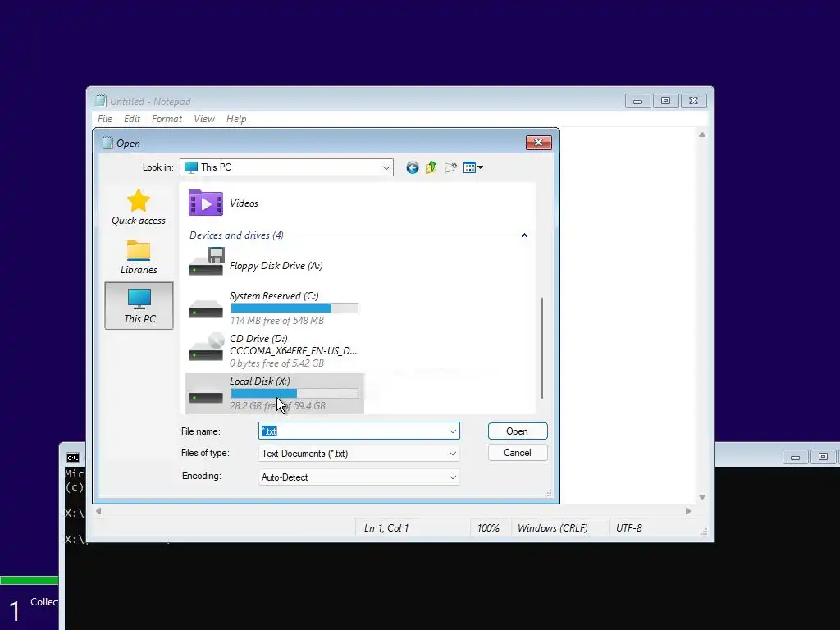Close the Open dialog with red X
The width and height of the screenshot is (840, 630).
click(539, 142)
